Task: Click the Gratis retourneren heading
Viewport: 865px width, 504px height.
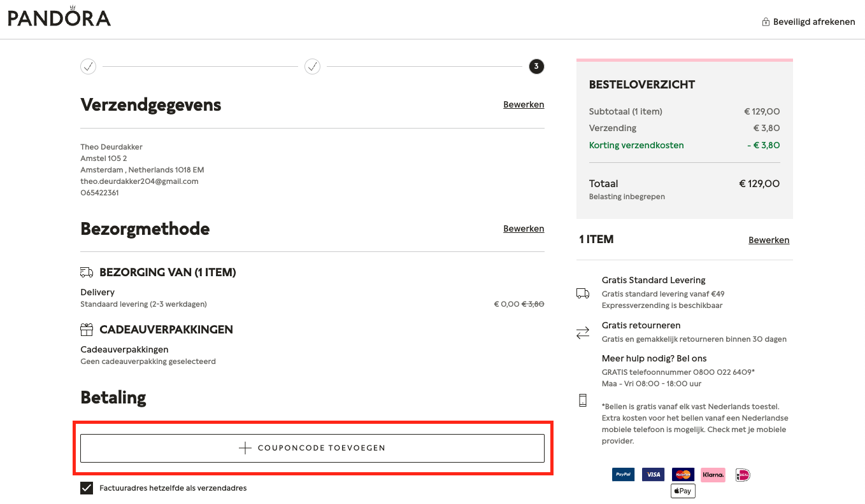Action: (x=641, y=325)
